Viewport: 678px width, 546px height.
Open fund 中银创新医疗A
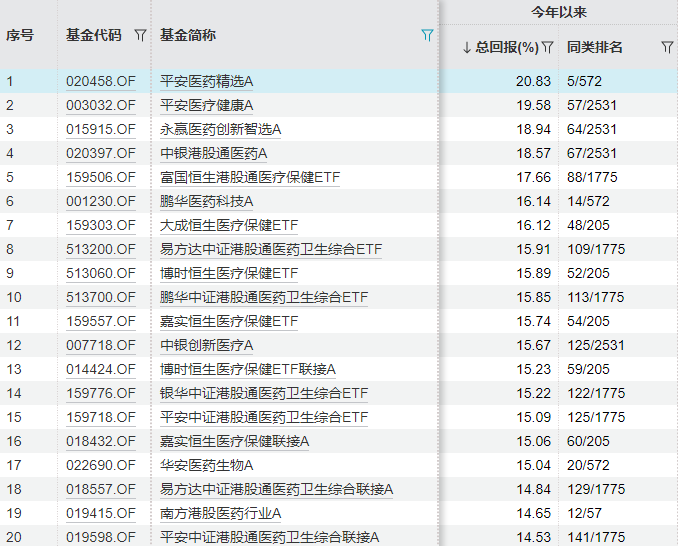point(206,345)
